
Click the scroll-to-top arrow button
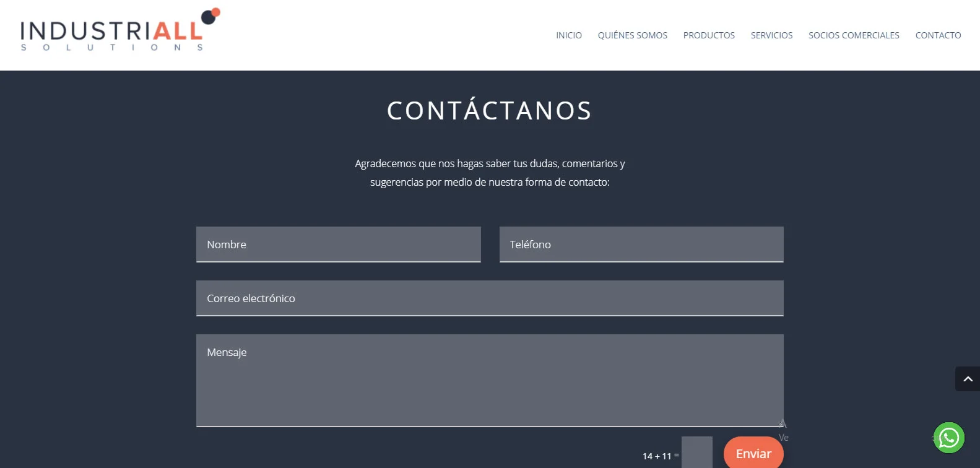click(968, 379)
